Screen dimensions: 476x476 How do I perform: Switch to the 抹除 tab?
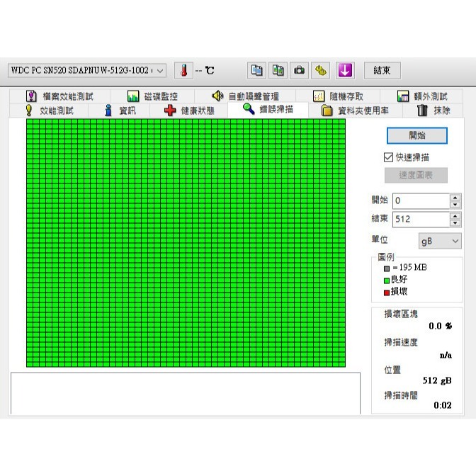(433, 110)
